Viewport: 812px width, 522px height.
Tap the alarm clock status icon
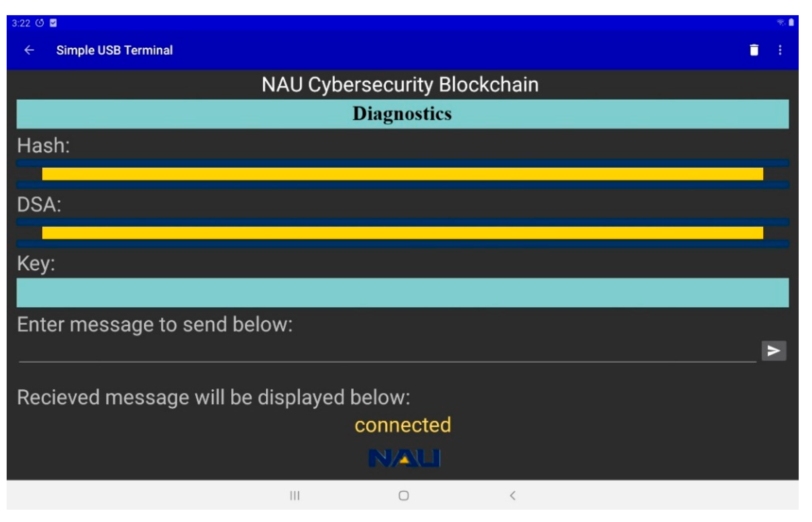(40, 23)
